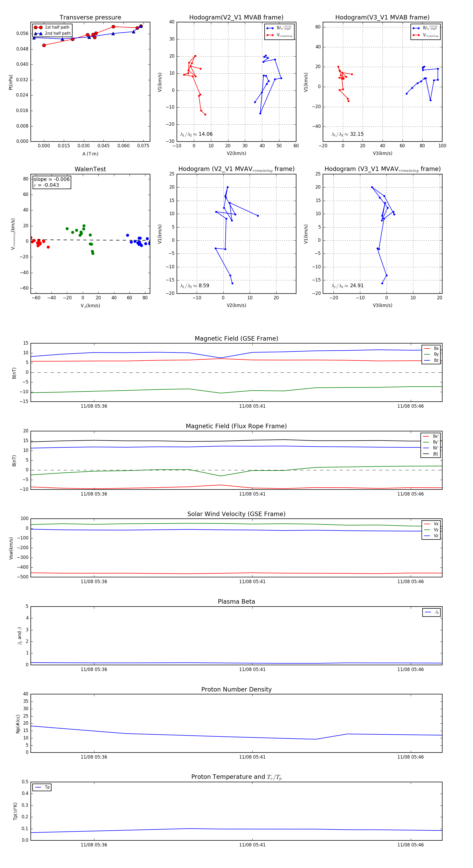Click the 'Vsw(km/s)' y-axis label
The width and height of the screenshot is (473, 868).
11,548
